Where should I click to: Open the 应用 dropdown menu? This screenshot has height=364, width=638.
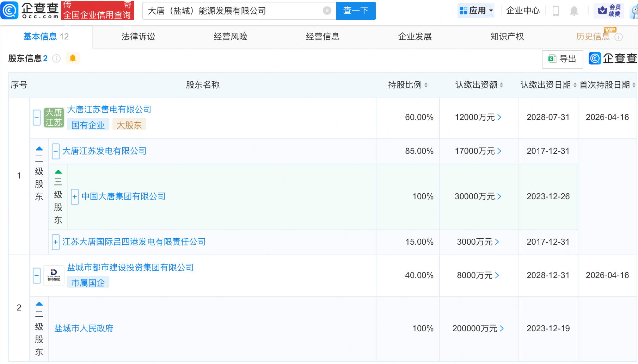click(476, 11)
